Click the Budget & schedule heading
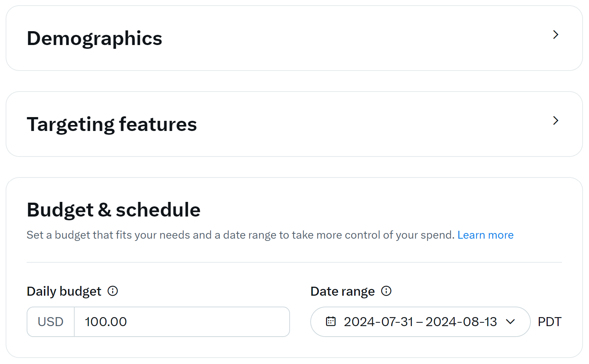 point(113,210)
